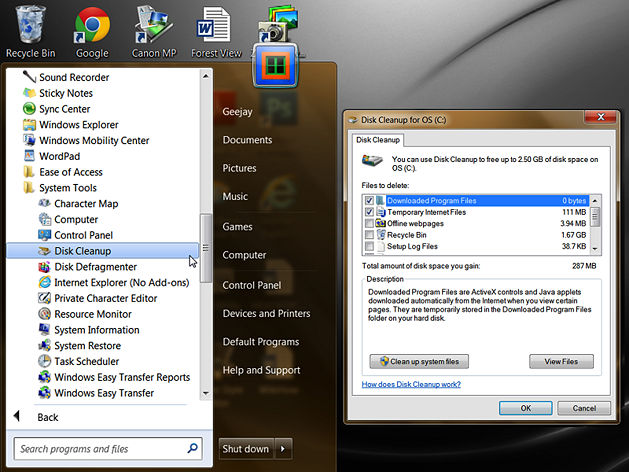
Task: Open the Forest View Word document icon
Action: pyautogui.click(x=216, y=24)
